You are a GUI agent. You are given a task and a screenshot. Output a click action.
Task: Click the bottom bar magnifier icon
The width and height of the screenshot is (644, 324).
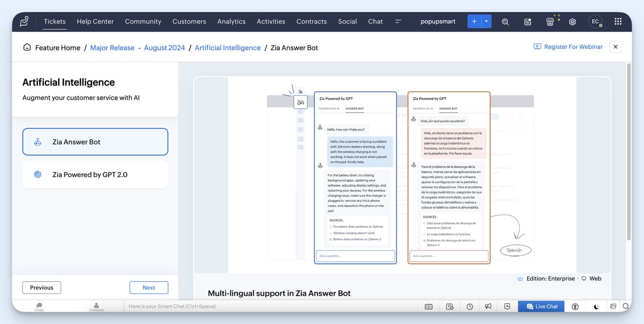626,306
